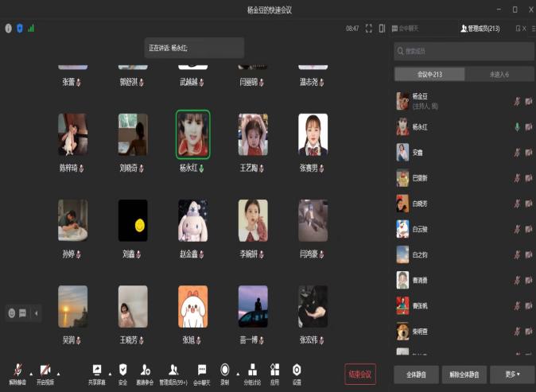Toggle start video camera button
The image size is (536, 392).
coord(45,370)
